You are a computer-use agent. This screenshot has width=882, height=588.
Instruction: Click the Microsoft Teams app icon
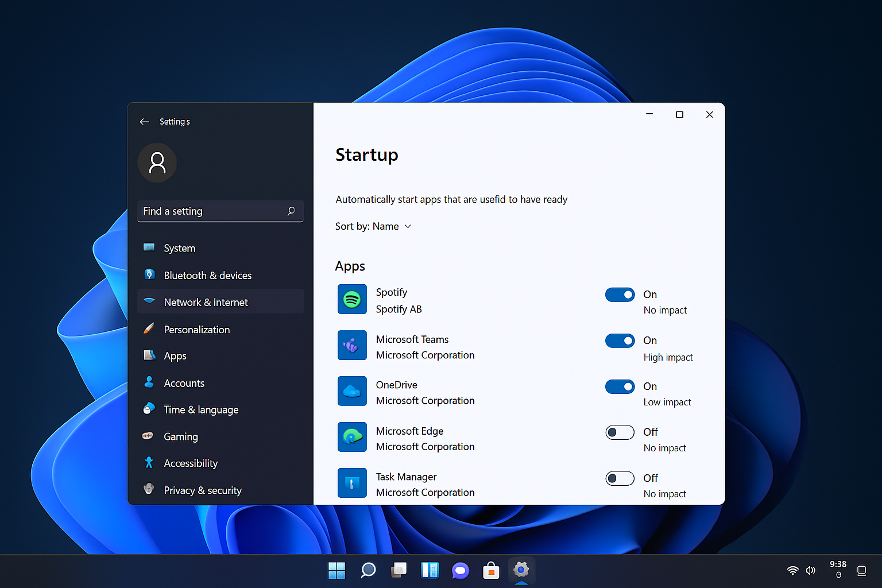click(x=351, y=345)
